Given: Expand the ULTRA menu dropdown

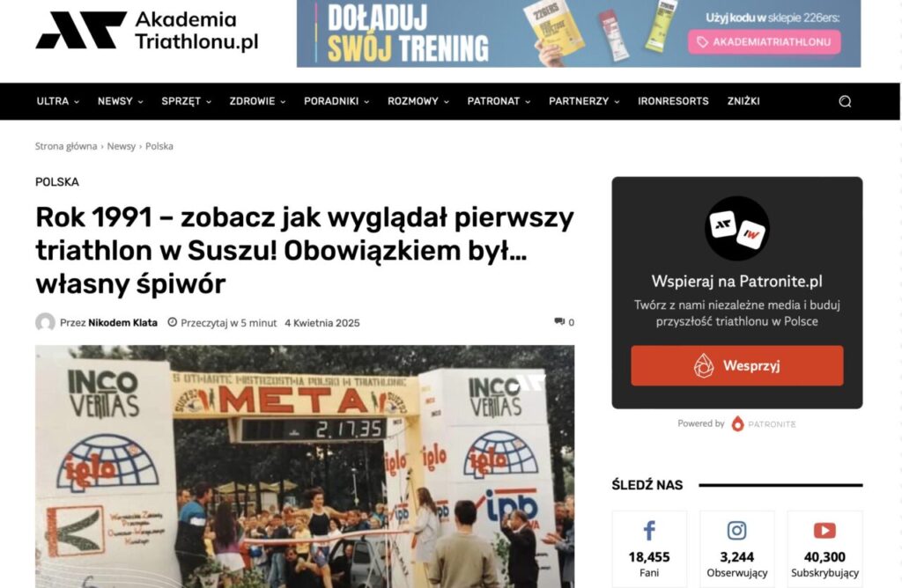Looking at the screenshot, I should [x=57, y=101].
